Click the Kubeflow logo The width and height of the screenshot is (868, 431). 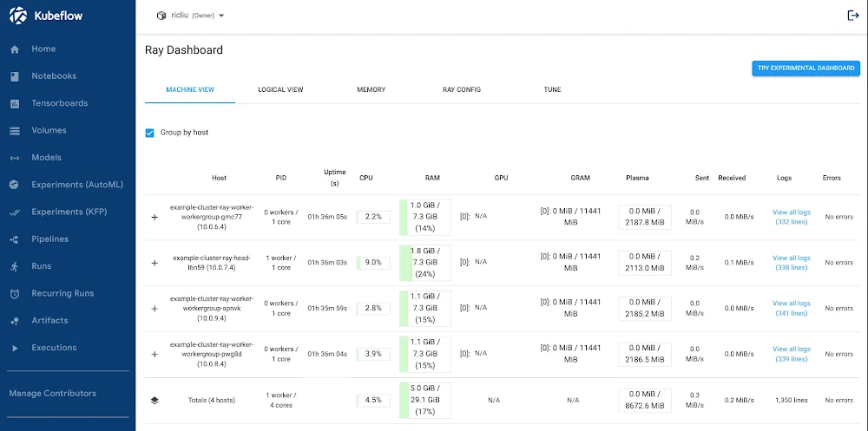18,16
